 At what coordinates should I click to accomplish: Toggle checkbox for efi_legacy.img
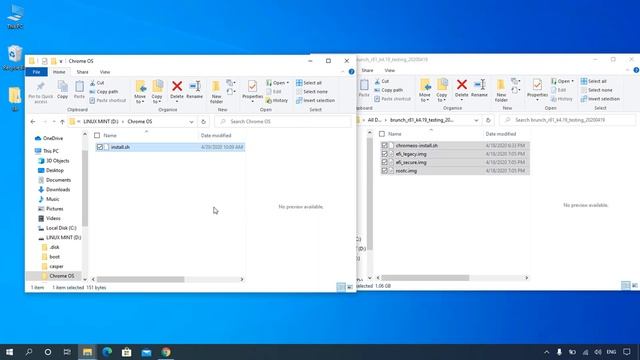point(384,154)
